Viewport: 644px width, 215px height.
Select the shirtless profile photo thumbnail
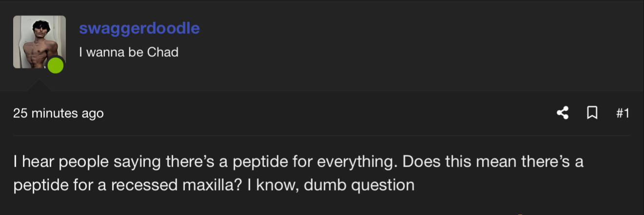40,42
